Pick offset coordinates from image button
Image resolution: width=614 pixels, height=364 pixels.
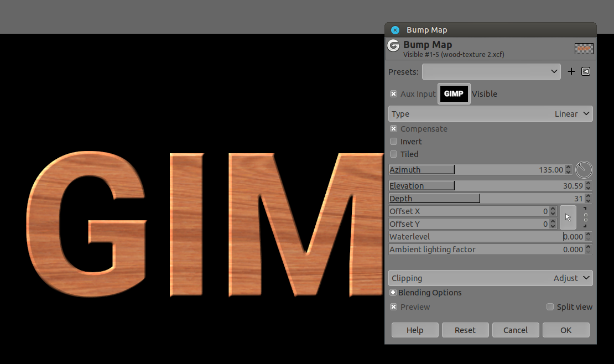568,217
